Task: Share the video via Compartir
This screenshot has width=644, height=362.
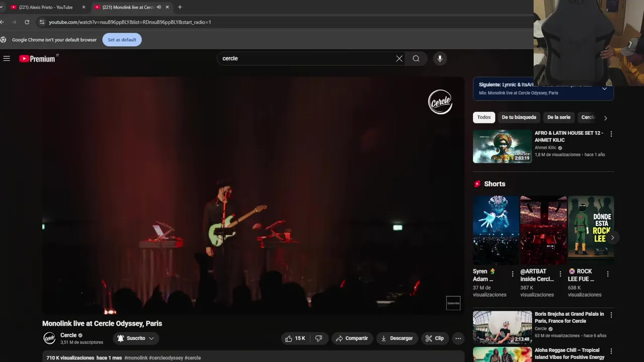Action: pyautogui.click(x=352, y=338)
